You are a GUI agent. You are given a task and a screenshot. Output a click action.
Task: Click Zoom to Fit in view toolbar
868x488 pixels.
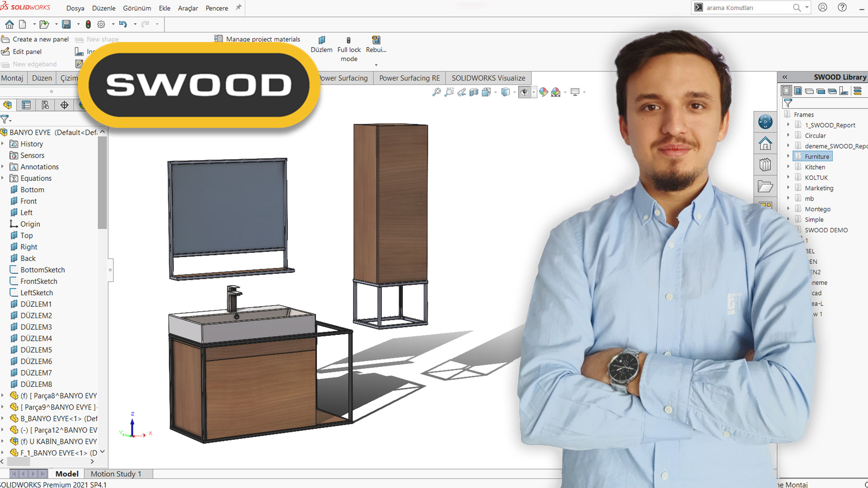[x=436, y=92]
